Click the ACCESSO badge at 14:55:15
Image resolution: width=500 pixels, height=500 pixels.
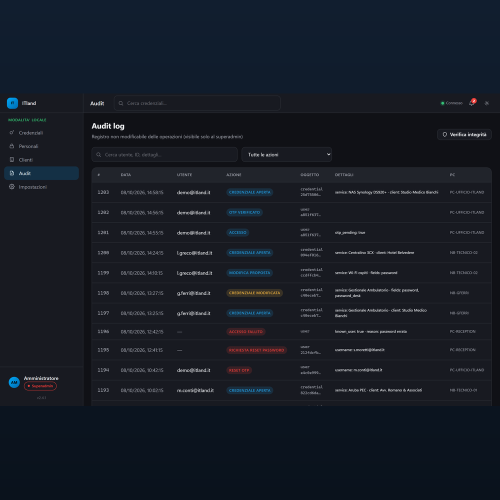tap(238, 233)
